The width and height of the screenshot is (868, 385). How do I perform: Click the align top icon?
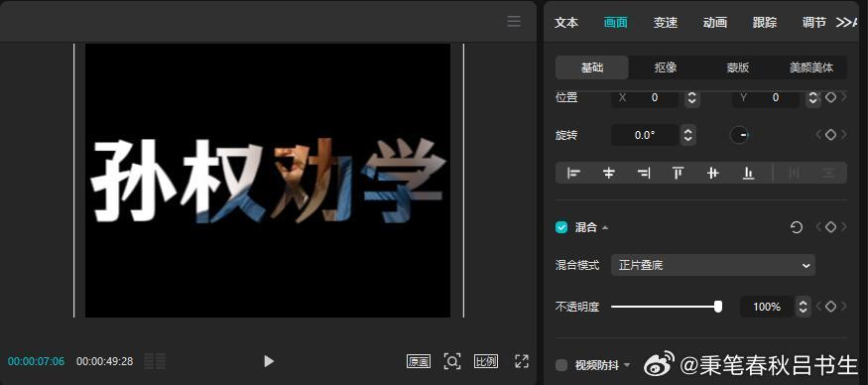click(679, 174)
